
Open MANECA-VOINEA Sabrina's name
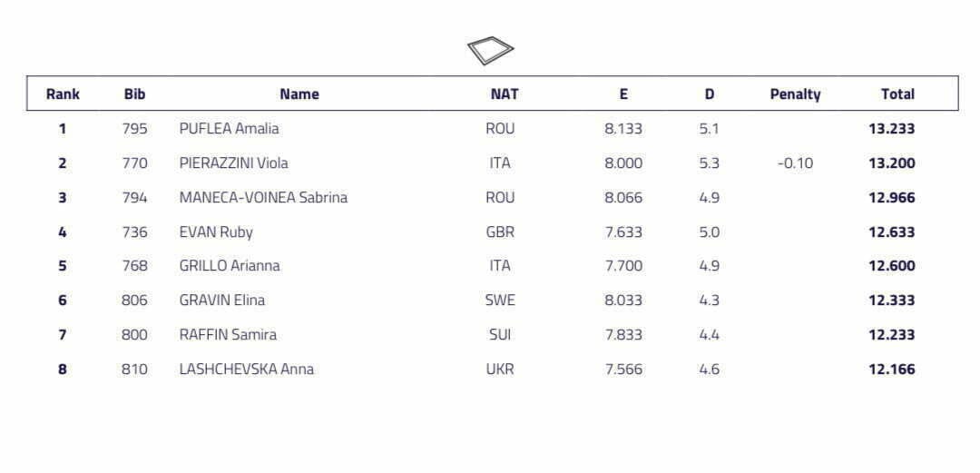tap(263, 197)
